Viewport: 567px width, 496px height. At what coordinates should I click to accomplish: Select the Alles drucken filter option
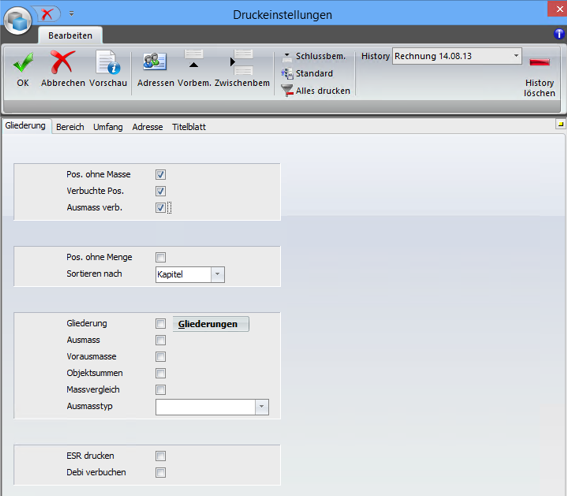coord(316,91)
